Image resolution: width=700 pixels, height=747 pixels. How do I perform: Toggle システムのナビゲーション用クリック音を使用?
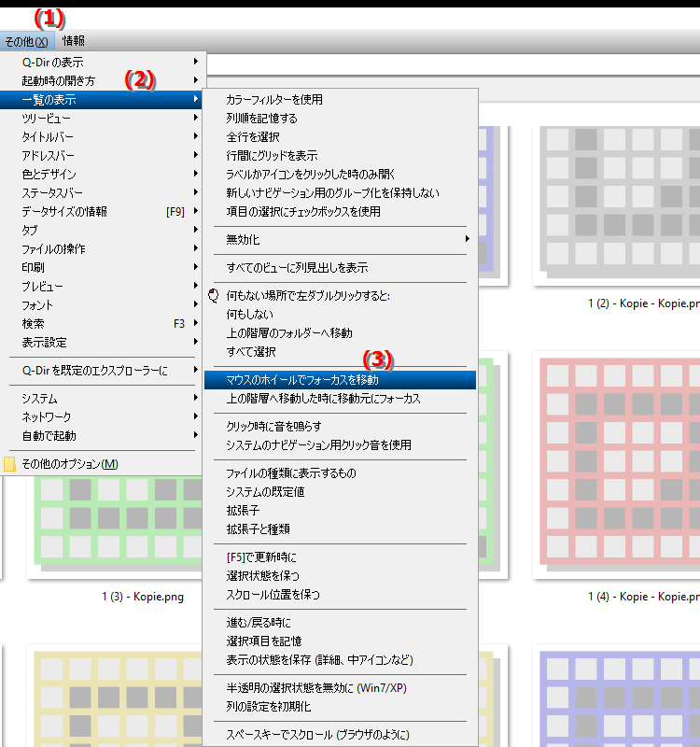tap(340, 445)
